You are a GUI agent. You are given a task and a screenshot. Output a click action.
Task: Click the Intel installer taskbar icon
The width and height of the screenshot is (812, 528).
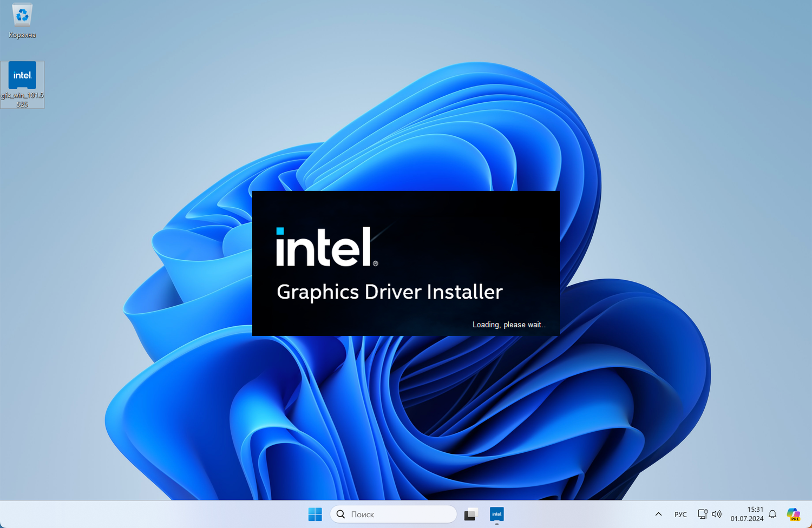coord(496,514)
